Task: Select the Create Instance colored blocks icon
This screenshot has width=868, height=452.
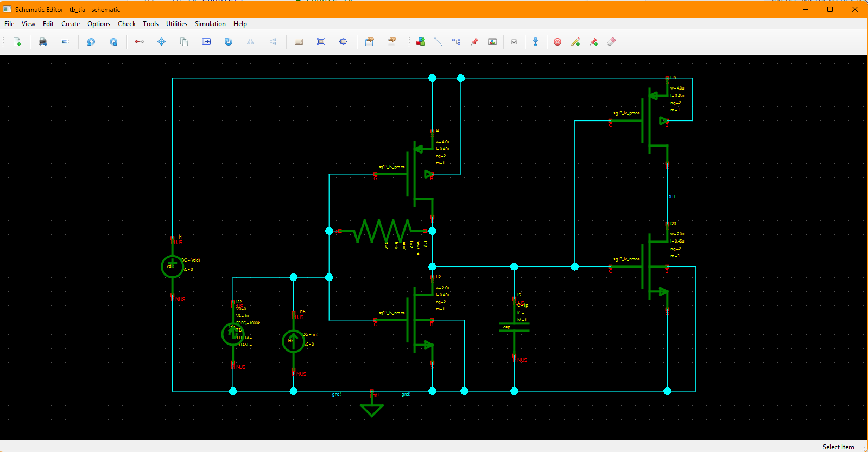Action: [421, 42]
